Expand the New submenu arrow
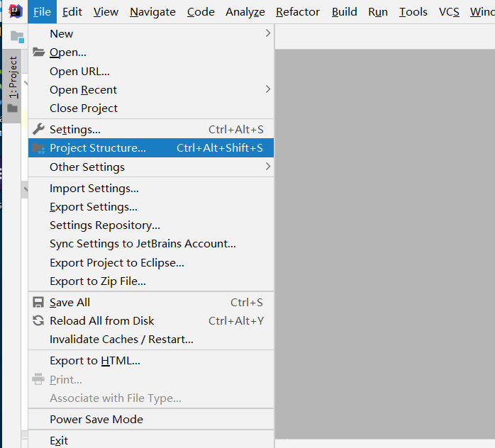This screenshot has width=495, height=448. click(267, 33)
